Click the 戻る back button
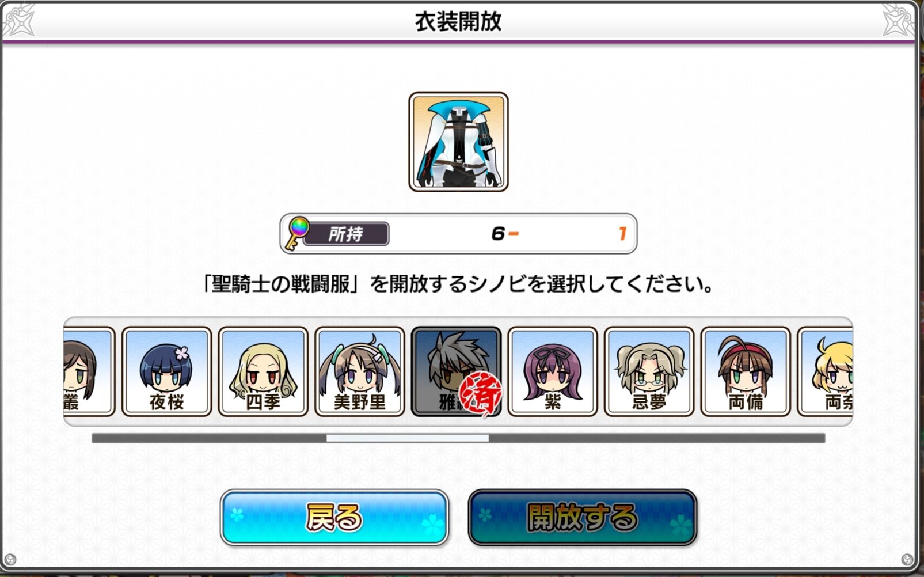This screenshot has height=577, width=924. [334, 517]
